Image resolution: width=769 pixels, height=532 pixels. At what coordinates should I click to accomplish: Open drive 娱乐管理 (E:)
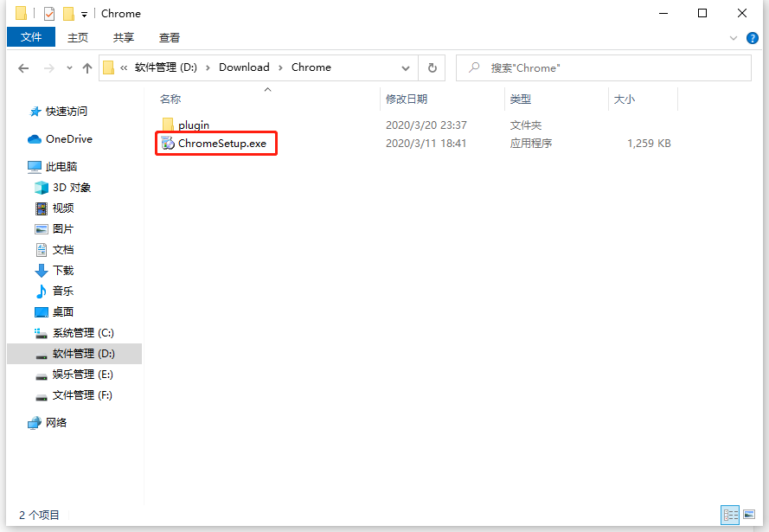(74, 375)
